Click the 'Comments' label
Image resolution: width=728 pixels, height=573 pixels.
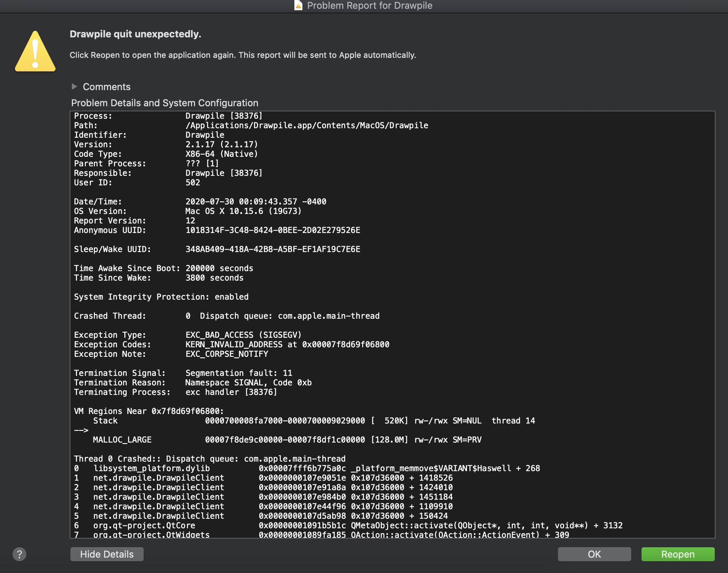tap(107, 87)
